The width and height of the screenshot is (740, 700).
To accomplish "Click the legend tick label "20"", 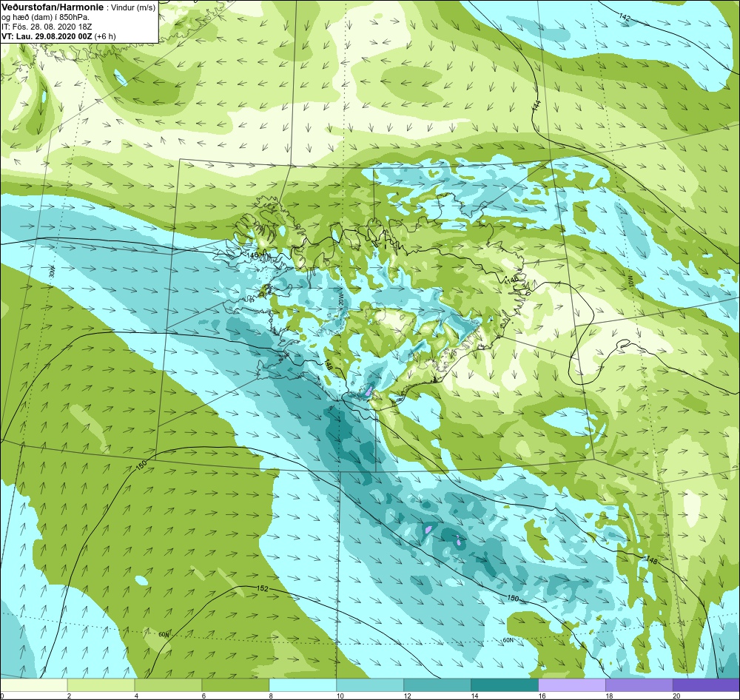I will (x=676, y=696).
